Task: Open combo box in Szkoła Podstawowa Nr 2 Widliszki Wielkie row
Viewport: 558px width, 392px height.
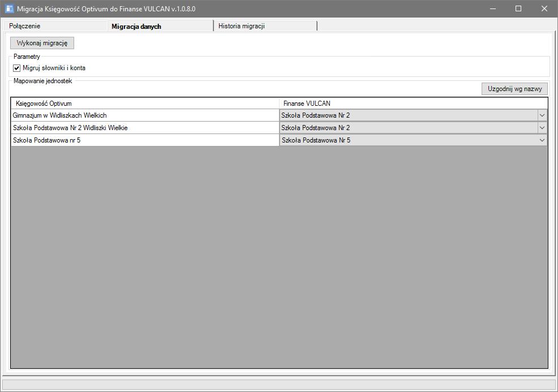Action: [413, 128]
